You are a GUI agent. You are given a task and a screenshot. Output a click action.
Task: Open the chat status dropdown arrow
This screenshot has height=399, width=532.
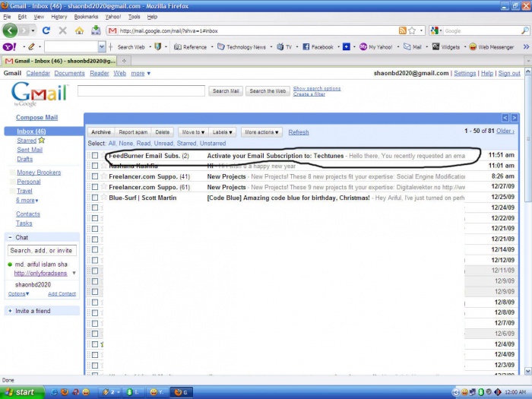tap(74, 273)
